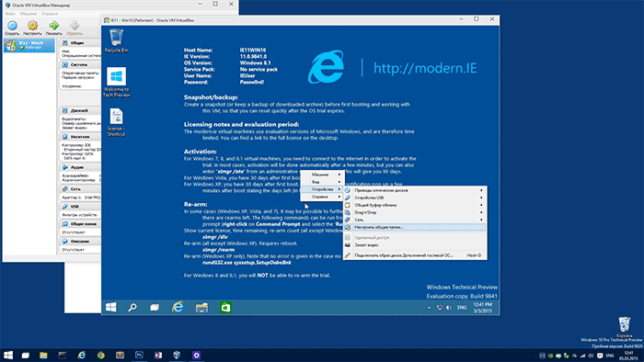Launch host Internet Explorer from taskbar

tap(81, 355)
